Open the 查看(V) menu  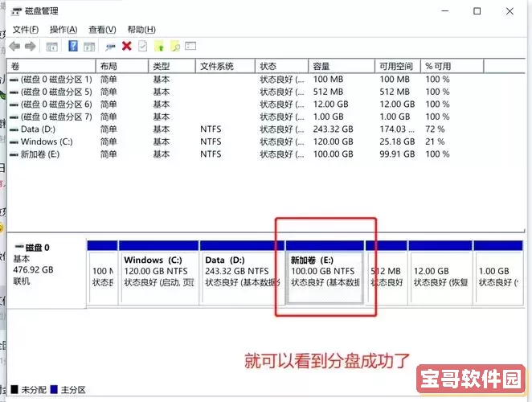click(102, 30)
